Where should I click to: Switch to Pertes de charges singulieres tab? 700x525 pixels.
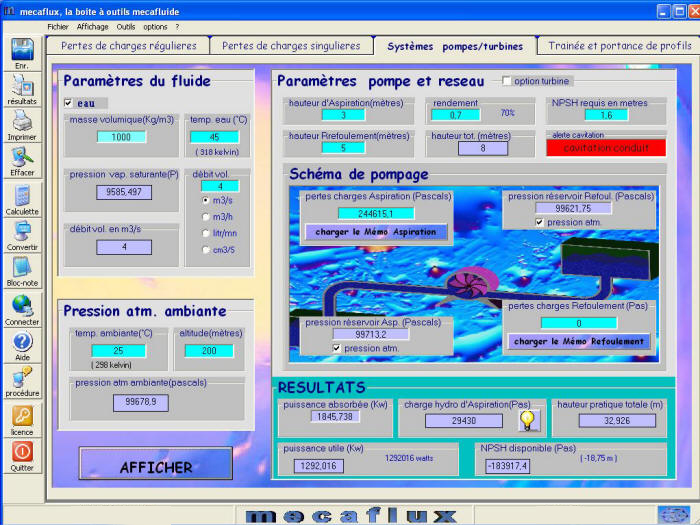coord(291,46)
